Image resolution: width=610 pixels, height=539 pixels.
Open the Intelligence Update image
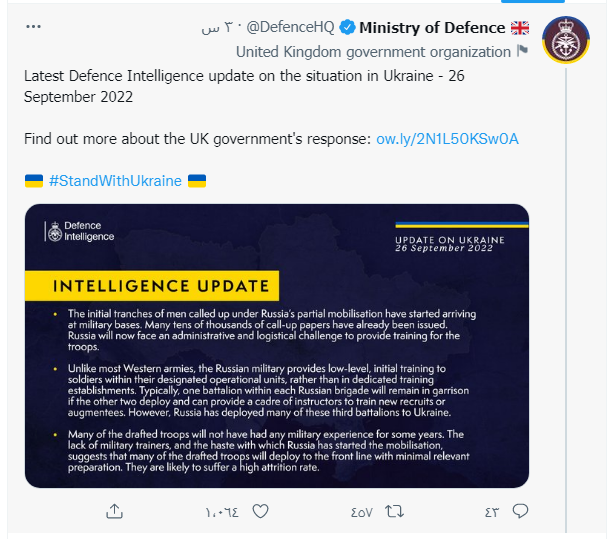(277, 346)
